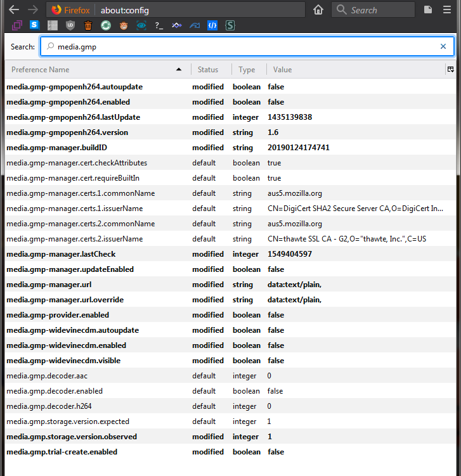Click the forward navigation arrow
The width and height of the screenshot is (461, 476).
point(33,10)
